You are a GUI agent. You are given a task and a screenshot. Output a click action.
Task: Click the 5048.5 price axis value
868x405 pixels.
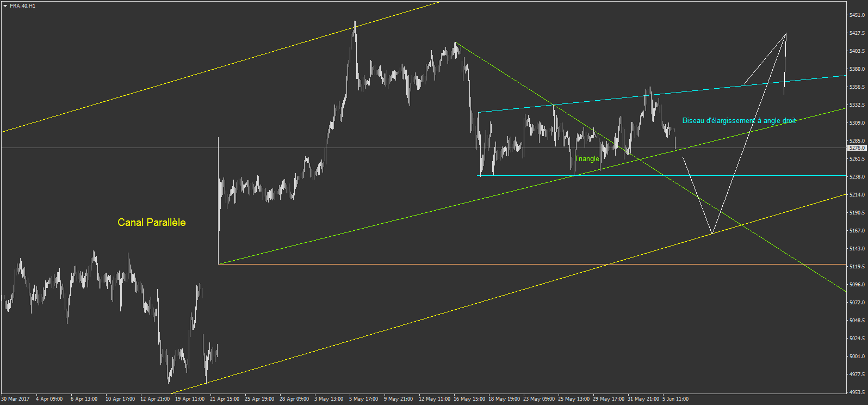857,321
